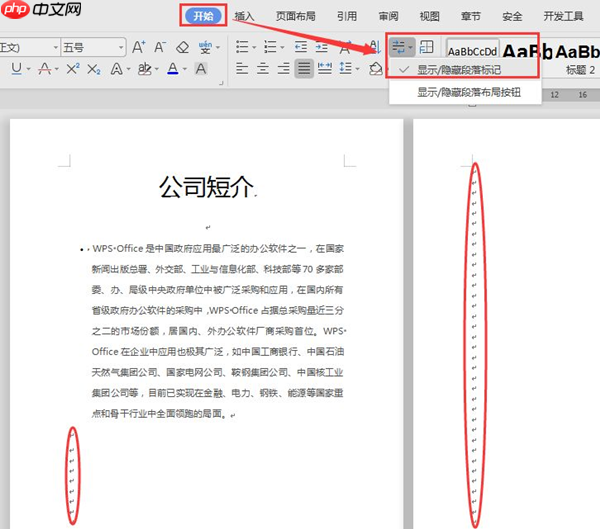Open the 引用 tab

[347, 16]
